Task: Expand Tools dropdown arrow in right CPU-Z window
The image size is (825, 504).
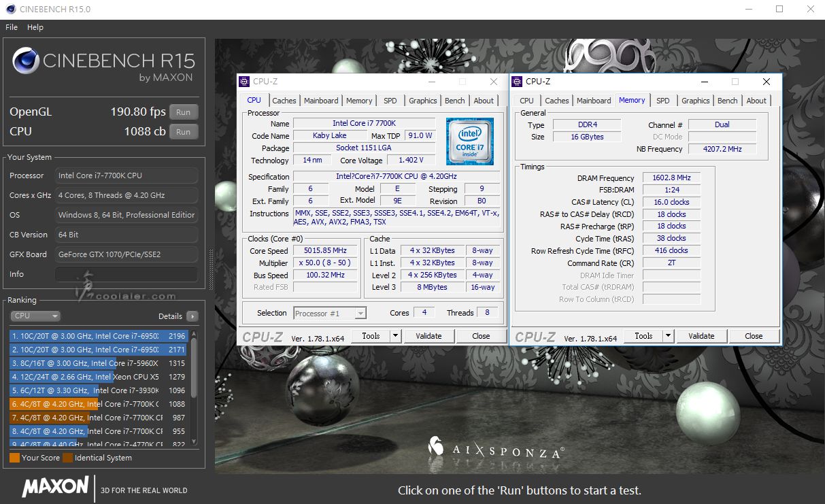Action: pos(669,336)
